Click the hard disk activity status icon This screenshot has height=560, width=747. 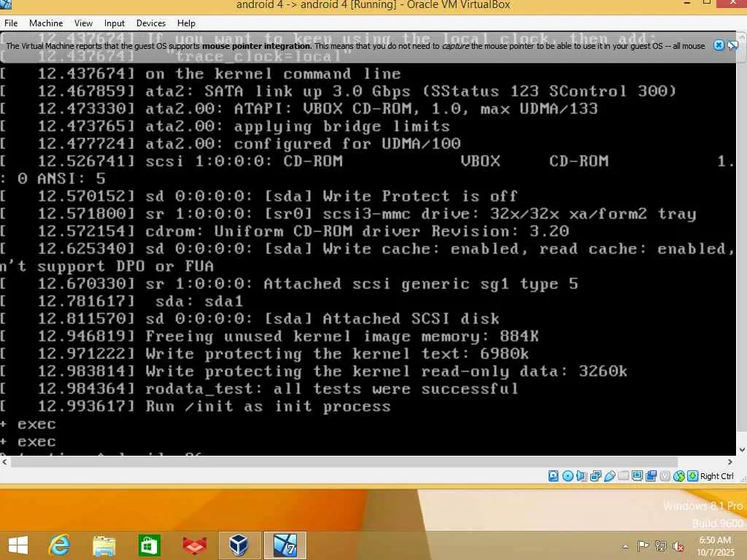554,475
